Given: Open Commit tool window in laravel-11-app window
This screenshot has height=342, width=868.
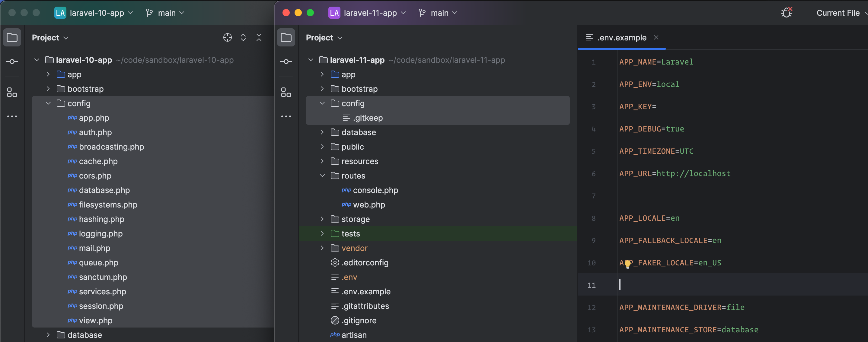Looking at the screenshot, I should (x=286, y=62).
